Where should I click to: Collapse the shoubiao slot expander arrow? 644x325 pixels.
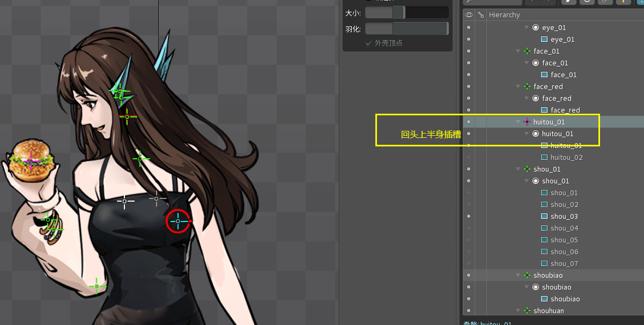(527, 287)
